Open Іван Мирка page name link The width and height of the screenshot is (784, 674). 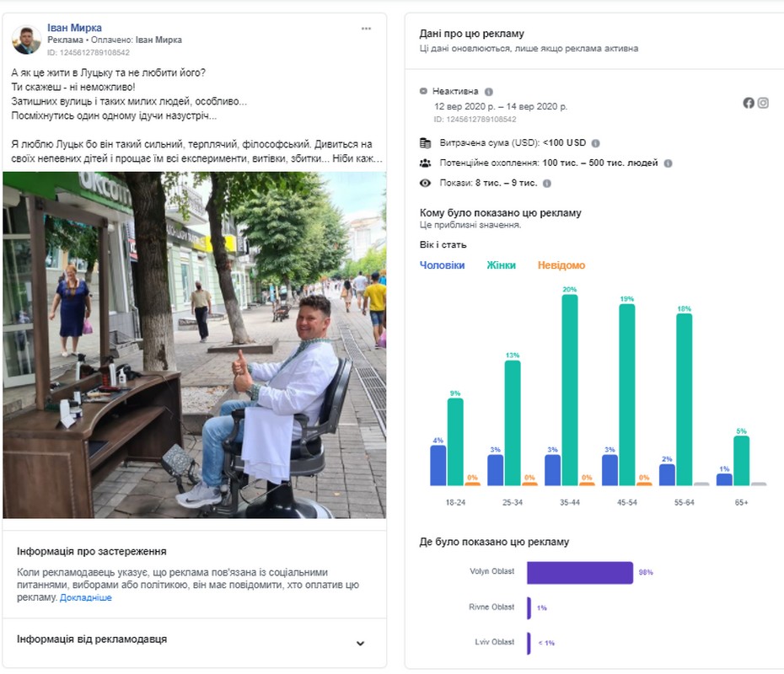74,28
